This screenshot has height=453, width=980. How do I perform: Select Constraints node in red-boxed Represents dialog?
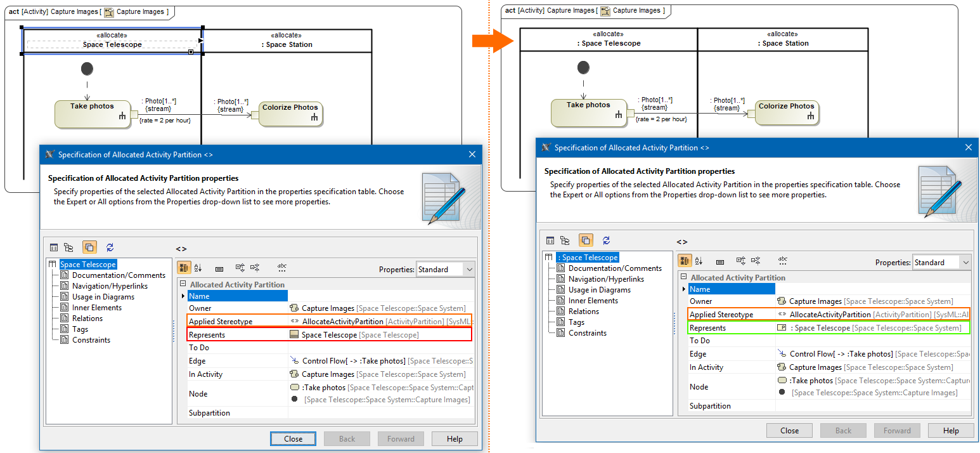point(91,340)
